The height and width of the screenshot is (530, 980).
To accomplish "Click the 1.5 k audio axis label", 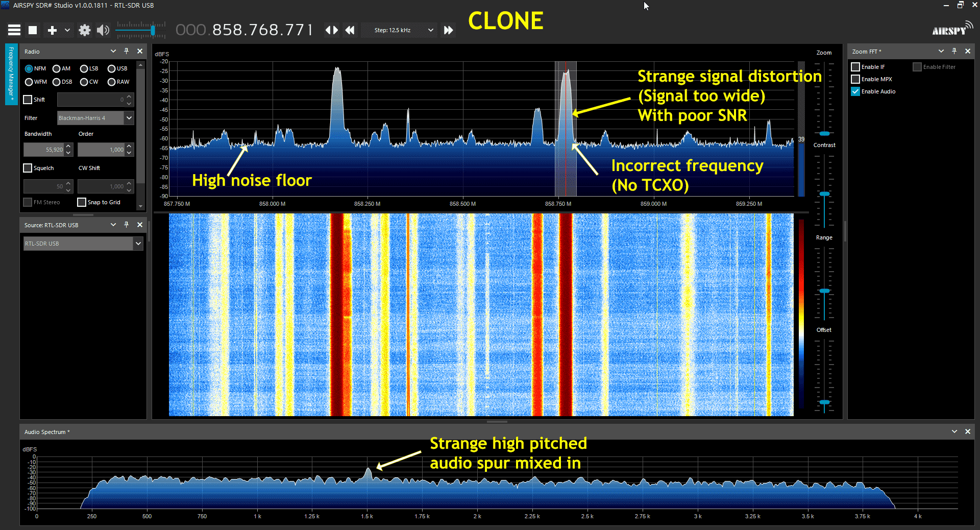I will click(367, 516).
